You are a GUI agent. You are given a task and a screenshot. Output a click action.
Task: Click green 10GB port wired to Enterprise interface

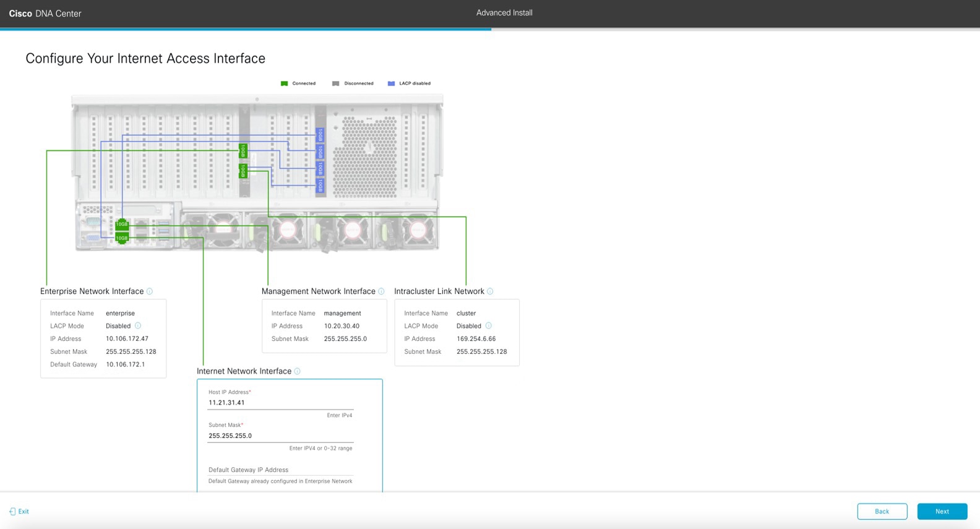coord(243,151)
